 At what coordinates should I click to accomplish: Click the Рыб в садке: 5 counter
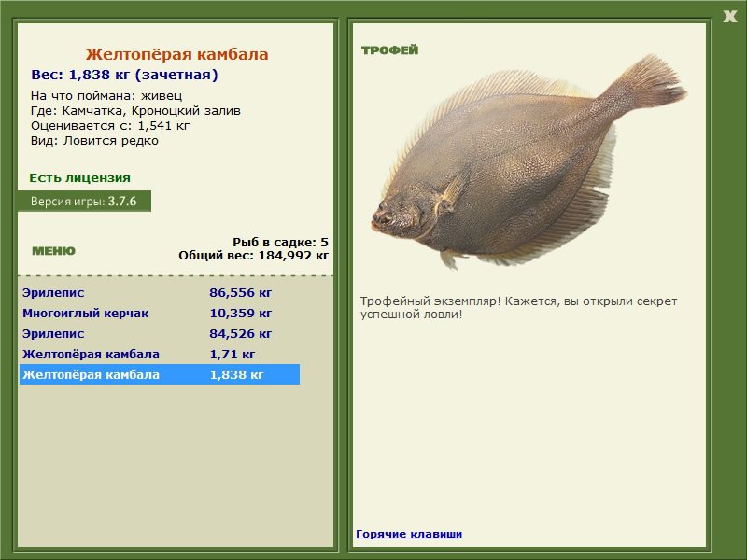(x=280, y=241)
